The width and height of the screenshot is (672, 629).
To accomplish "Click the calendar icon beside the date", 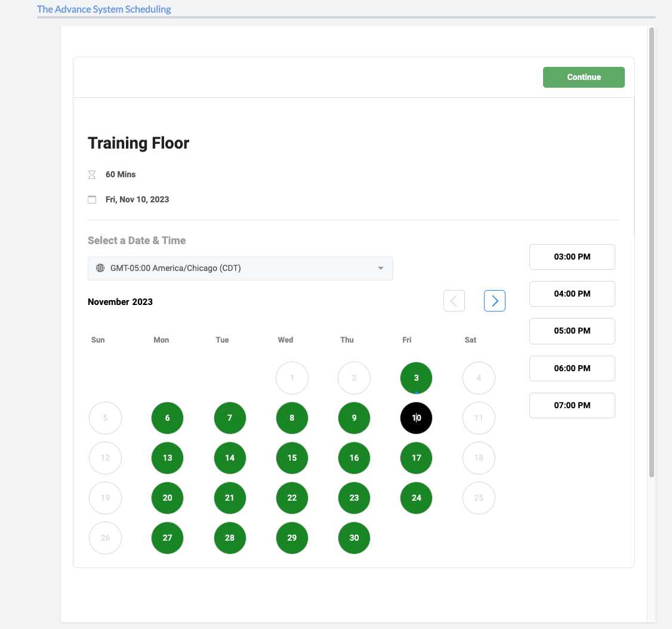I will [92, 199].
